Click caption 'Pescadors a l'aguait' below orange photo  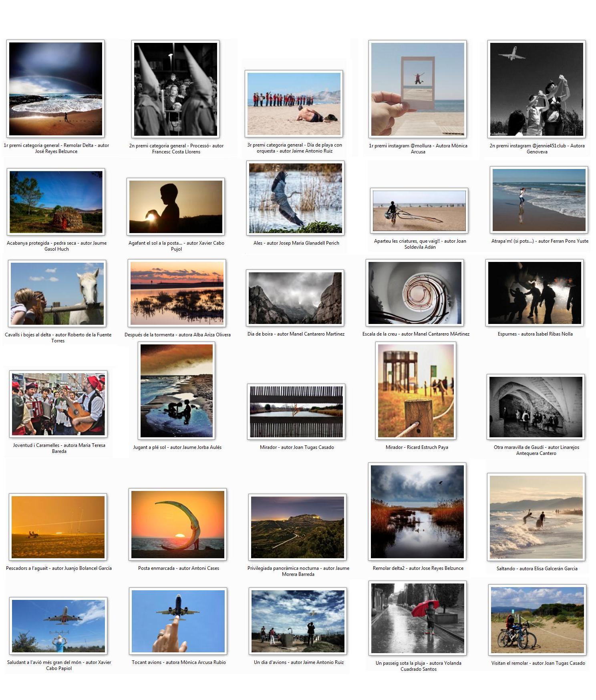coord(59,568)
